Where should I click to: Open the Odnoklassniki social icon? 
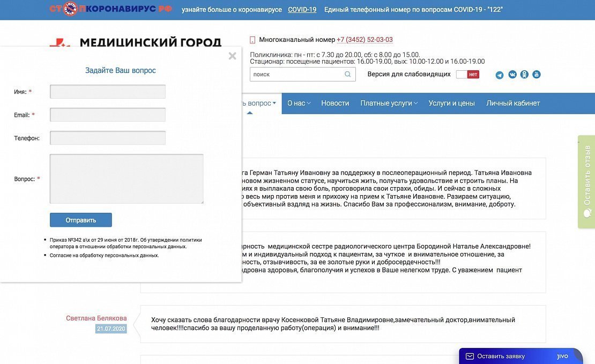[x=524, y=75]
